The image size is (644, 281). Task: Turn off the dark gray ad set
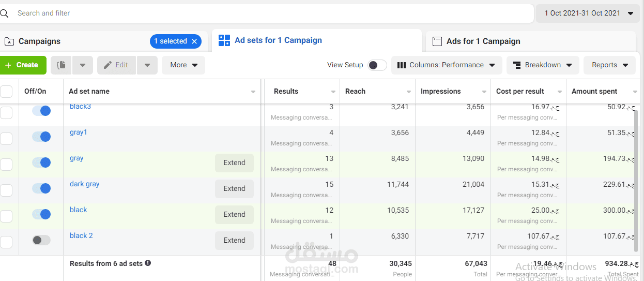41,188
